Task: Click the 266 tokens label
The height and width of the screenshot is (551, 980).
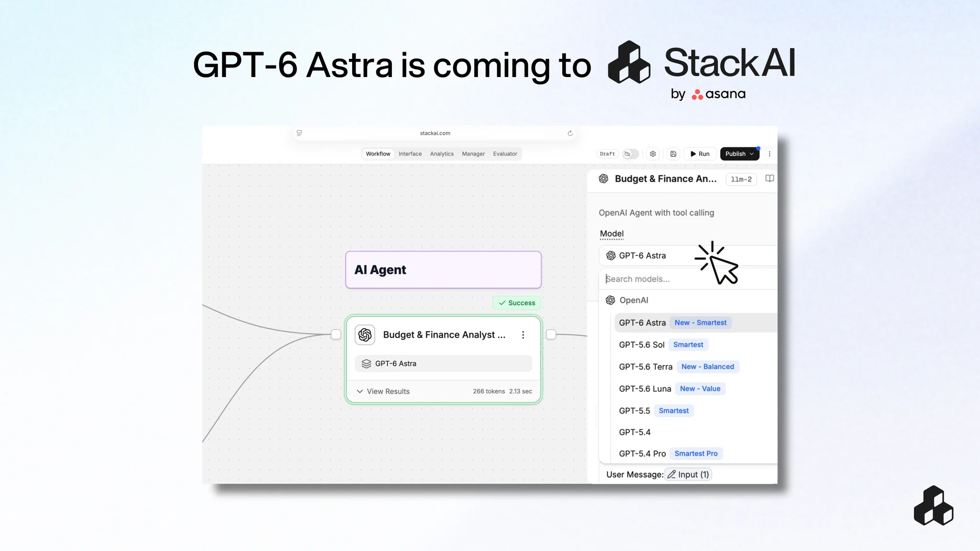Action: pyautogui.click(x=489, y=391)
